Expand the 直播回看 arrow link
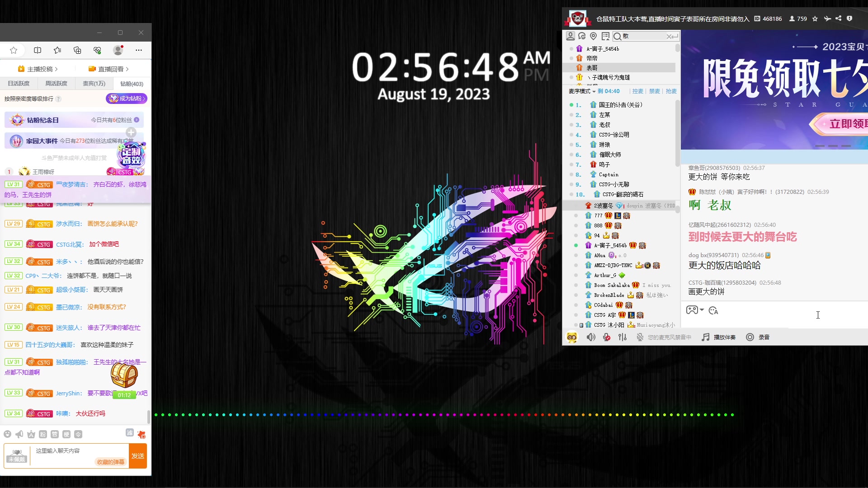 pyautogui.click(x=108, y=69)
